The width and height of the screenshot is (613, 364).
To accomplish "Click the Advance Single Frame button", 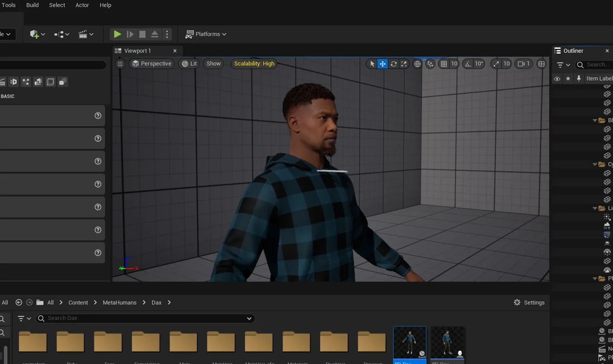I will (130, 34).
